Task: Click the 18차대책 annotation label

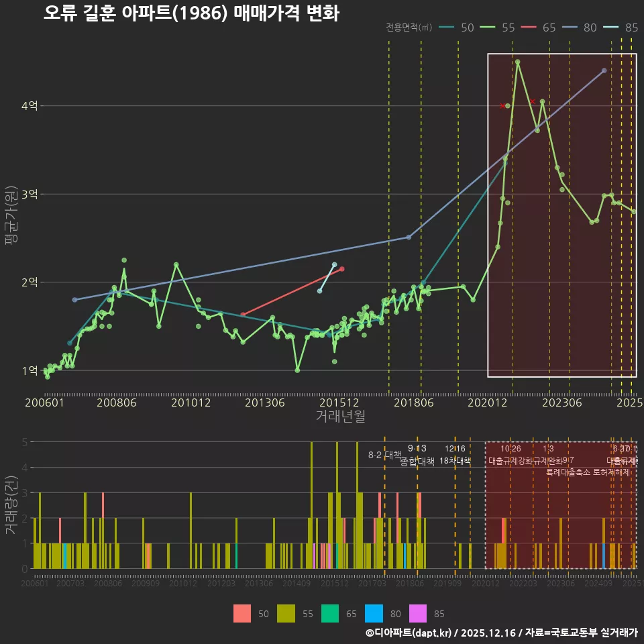Action: click(x=455, y=461)
